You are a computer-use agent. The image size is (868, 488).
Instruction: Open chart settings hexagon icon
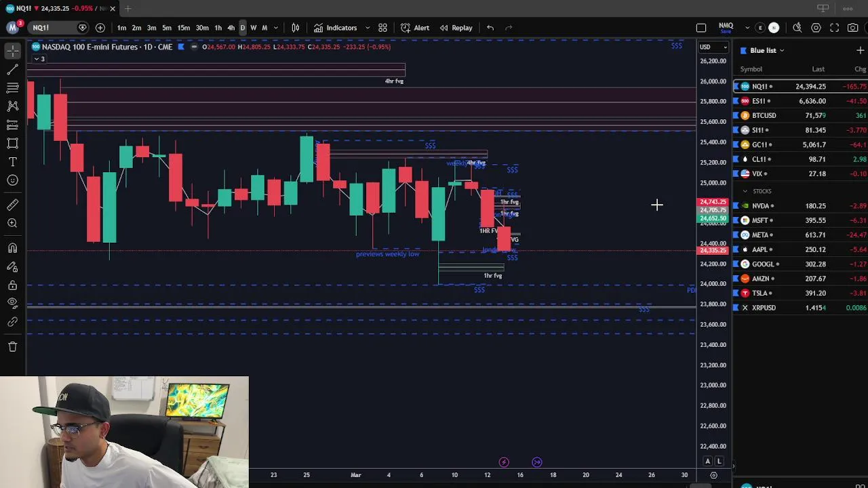coord(816,28)
